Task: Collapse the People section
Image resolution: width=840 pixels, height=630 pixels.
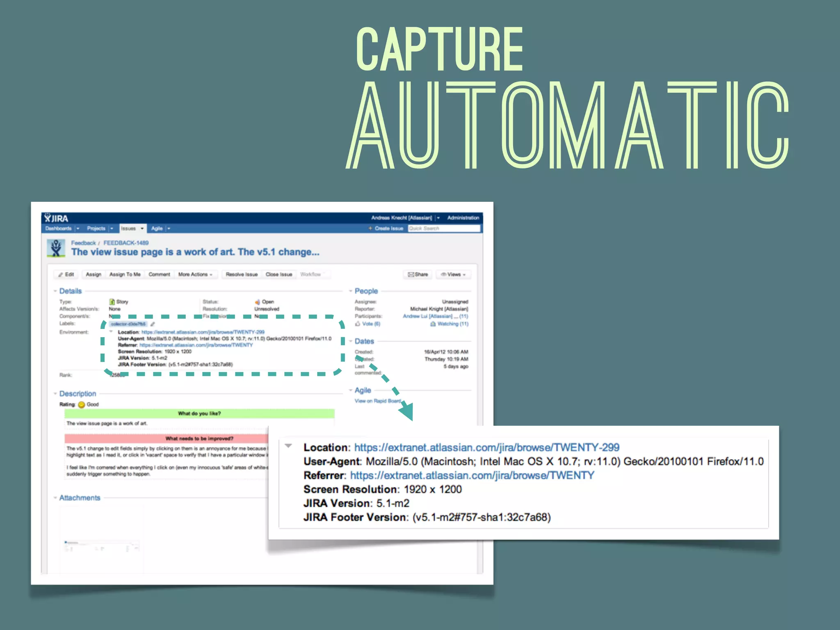Action: [351, 291]
